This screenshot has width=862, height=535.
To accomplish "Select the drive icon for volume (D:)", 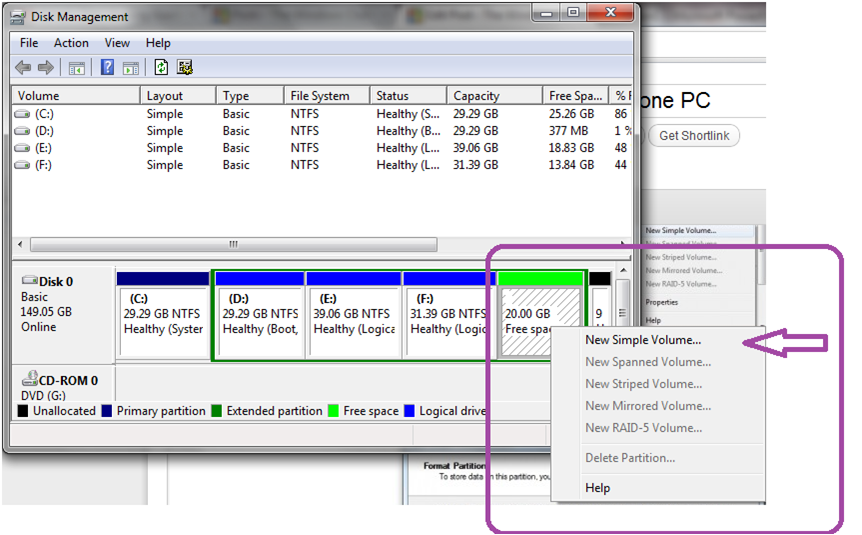I will pos(22,131).
